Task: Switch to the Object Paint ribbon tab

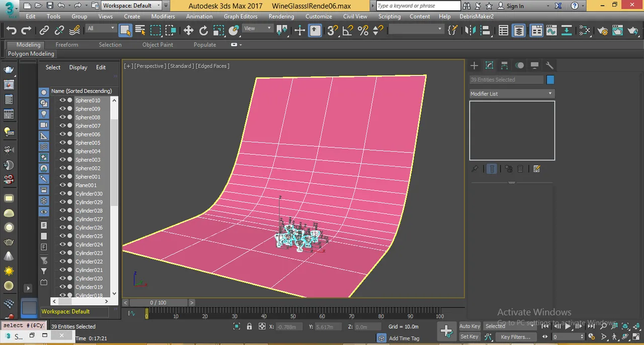Action: (x=157, y=45)
